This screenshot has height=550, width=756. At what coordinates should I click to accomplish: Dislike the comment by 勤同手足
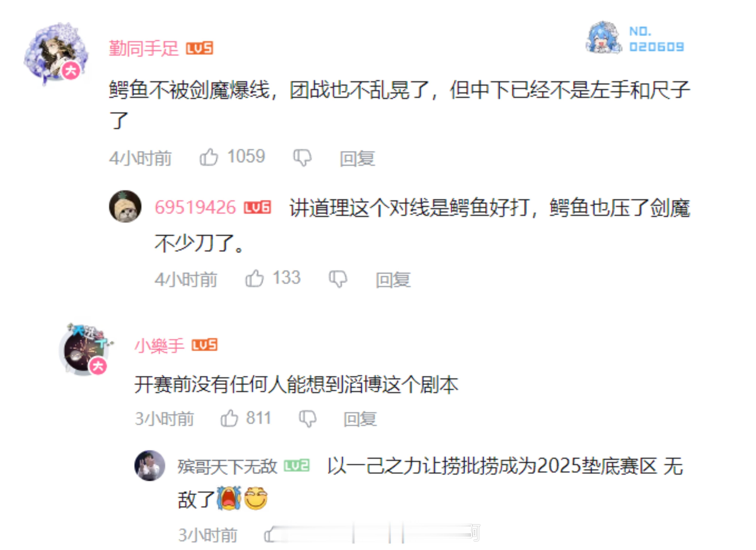(x=303, y=158)
